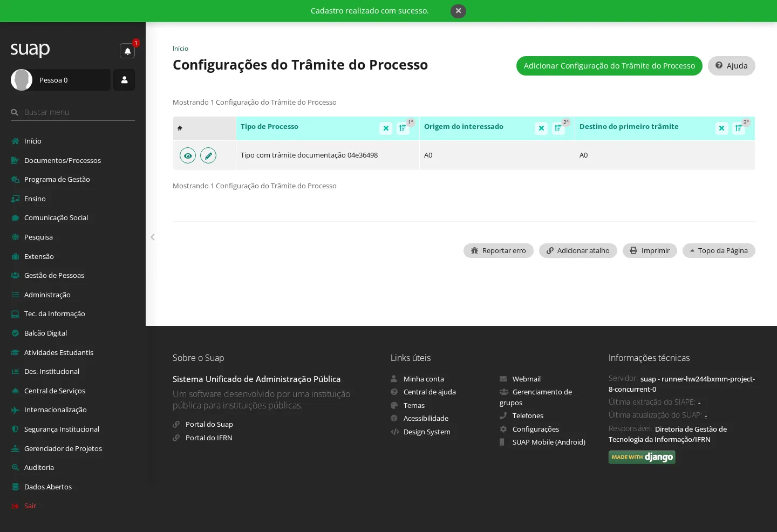Screen dimensions: 777x532
Task: Edit the configuration with pencil icon
Action: point(208,155)
